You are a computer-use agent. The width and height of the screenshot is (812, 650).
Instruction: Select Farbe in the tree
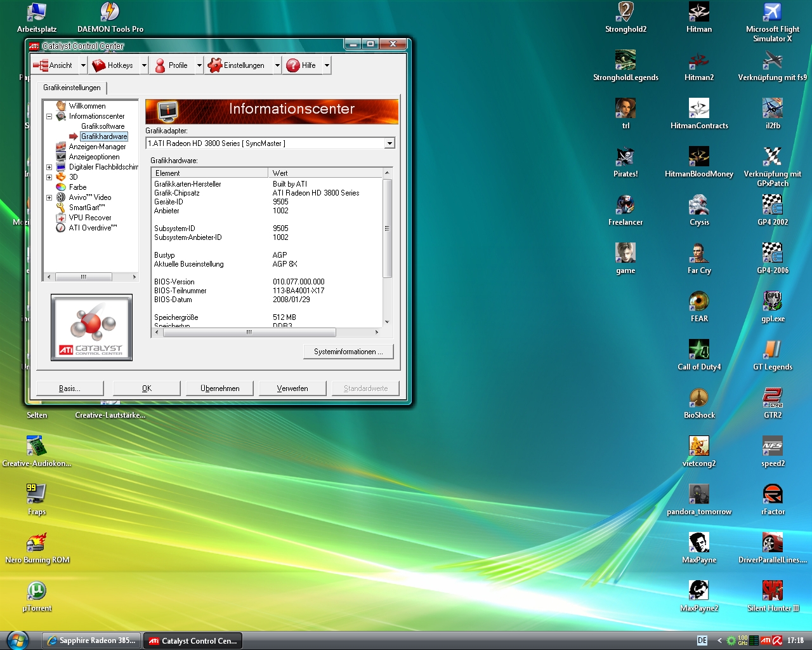pyautogui.click(x=77, y=187)
